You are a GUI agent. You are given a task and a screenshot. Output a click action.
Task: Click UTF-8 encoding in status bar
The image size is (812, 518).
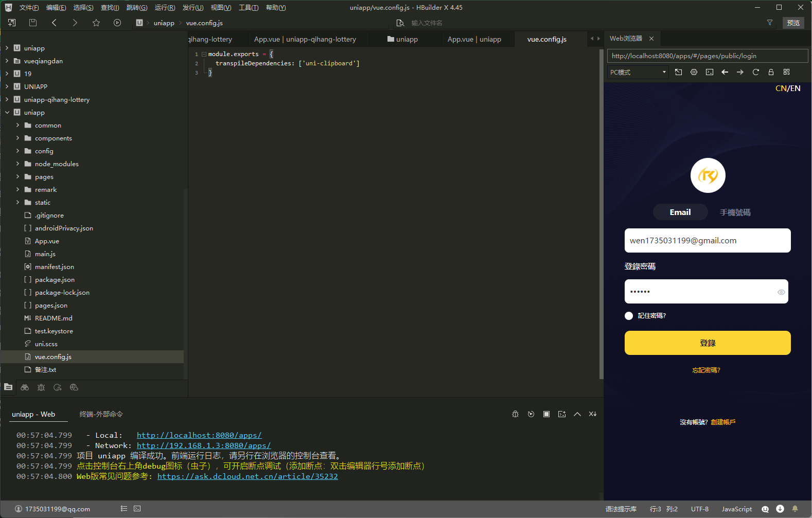click(700, 509)
